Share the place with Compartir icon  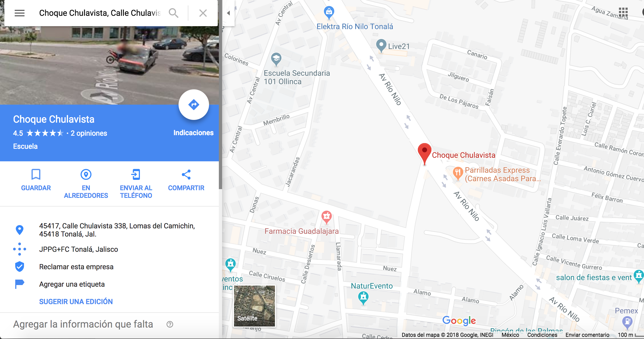(x=186, y=174)
